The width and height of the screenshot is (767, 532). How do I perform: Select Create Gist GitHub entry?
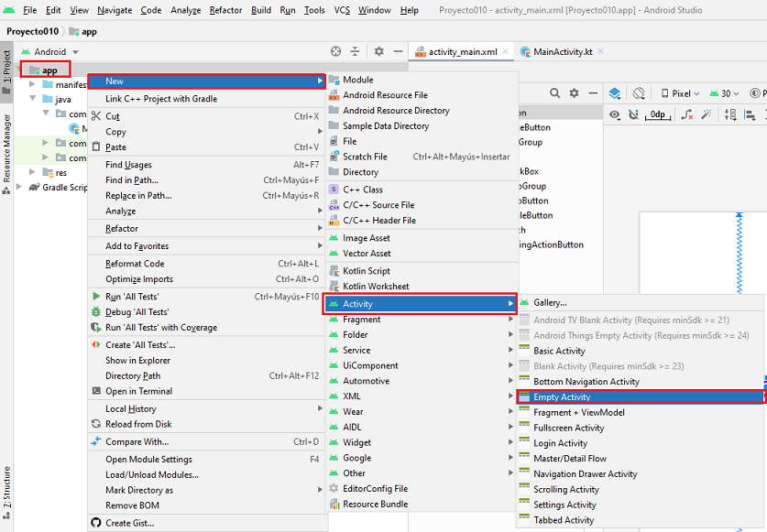(x=206, y=523)
